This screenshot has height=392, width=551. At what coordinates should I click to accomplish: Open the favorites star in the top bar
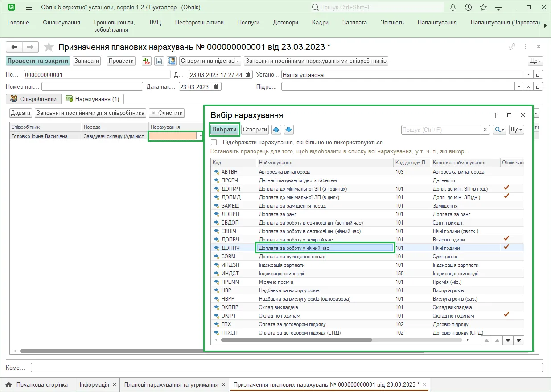click(x=483, y=8)
